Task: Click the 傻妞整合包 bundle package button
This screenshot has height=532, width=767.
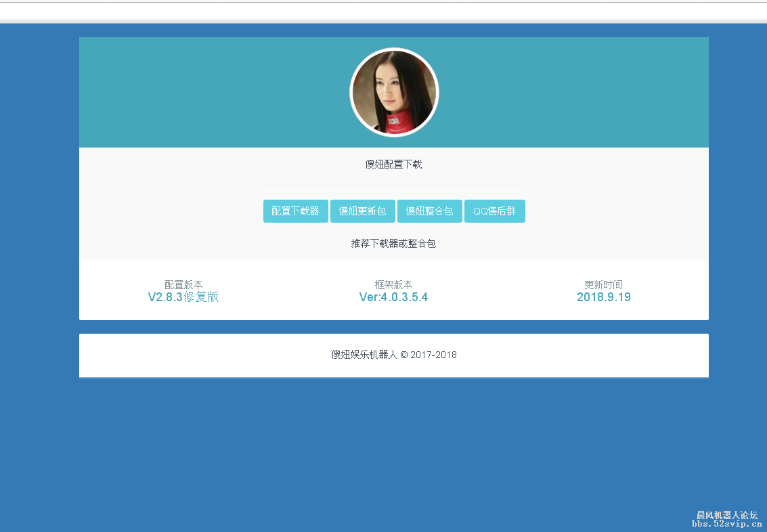Action: point(429,210)
